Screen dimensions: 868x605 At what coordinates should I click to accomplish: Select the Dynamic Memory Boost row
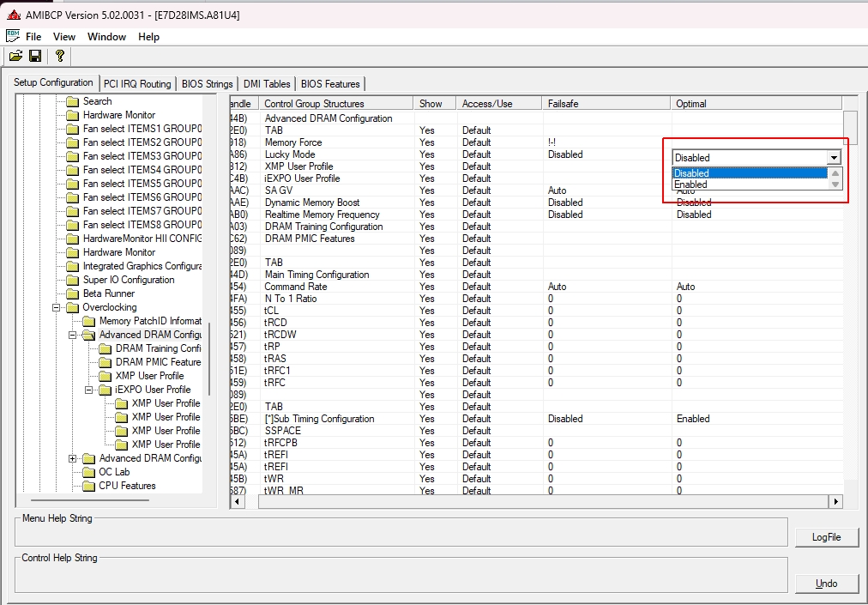[536, 203]
